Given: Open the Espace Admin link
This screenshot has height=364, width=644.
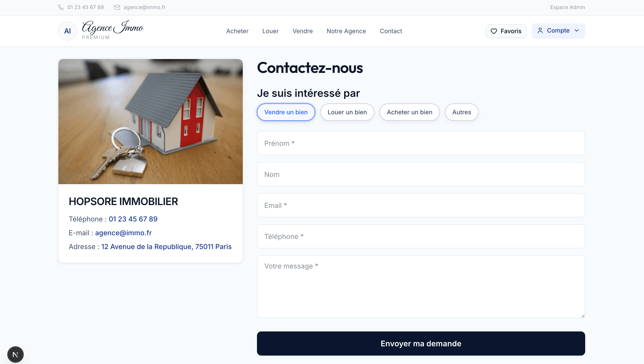Looking at the screenshot, I should (x=568, y=7).
